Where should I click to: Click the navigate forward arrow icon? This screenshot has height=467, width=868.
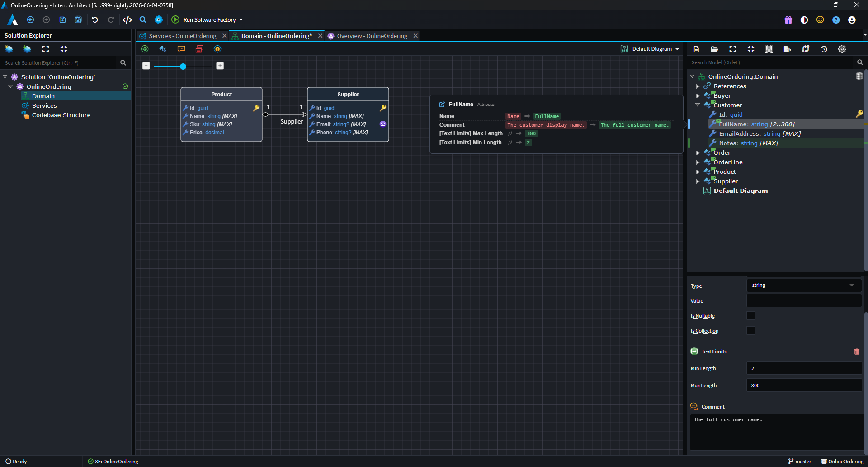[46, 20]
